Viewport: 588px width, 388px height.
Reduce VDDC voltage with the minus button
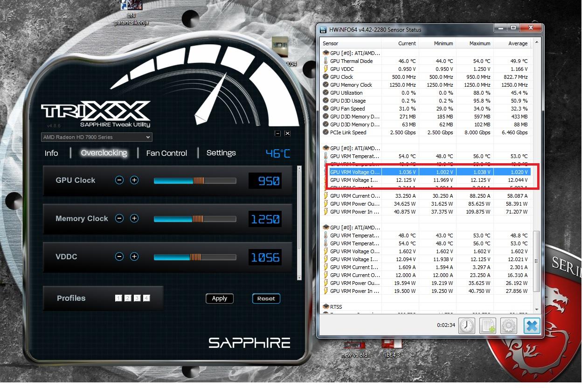coord(119,256)
